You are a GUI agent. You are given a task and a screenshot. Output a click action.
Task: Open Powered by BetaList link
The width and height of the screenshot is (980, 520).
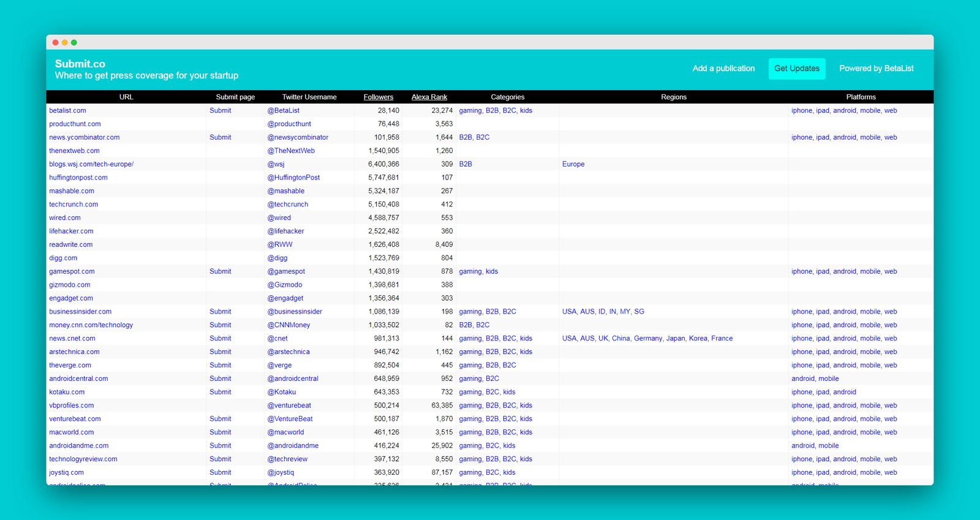[876, 69]
